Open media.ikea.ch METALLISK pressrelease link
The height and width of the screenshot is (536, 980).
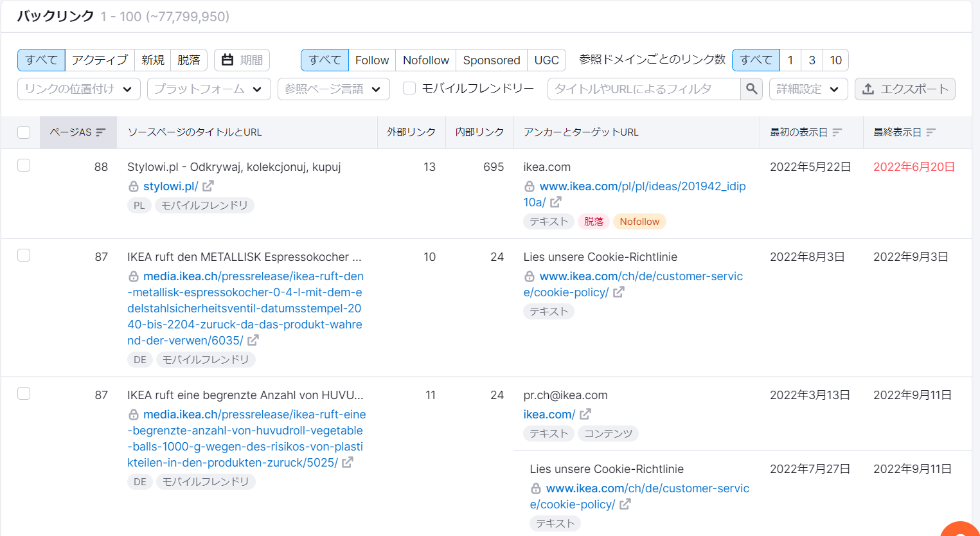pos(245,308)
